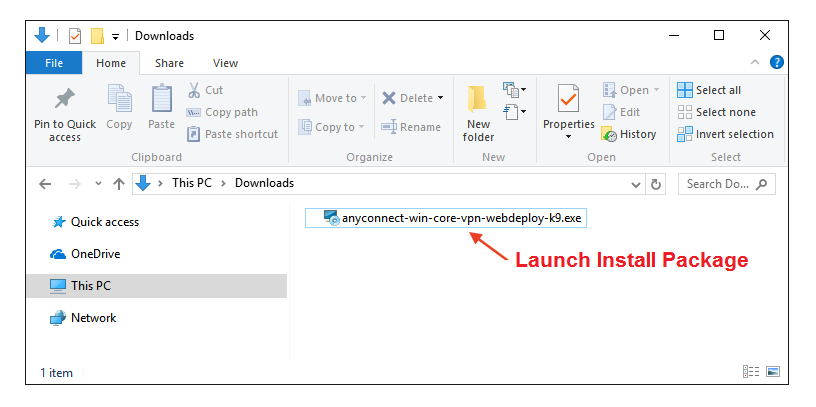This screenshot has width=816, height=407.
Task: Click the Paste clipboard icon
Action: [x=161, y=99]
